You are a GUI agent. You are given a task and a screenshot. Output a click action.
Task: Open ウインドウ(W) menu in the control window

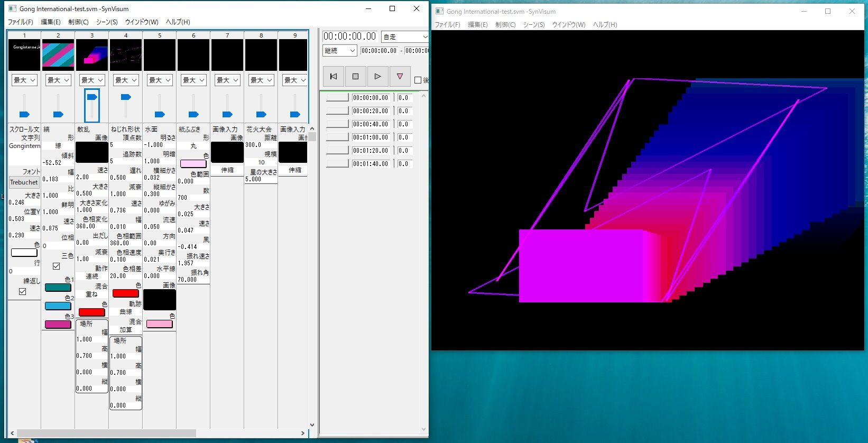coord(142,22)
